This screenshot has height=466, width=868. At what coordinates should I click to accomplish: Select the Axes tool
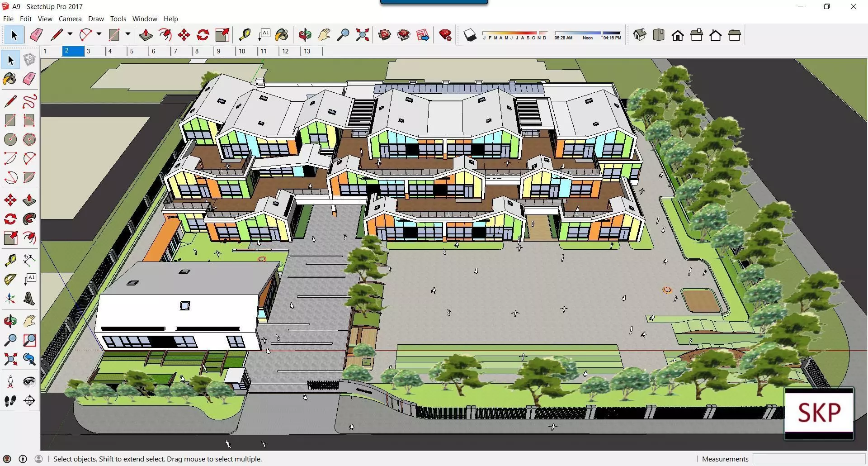point(10,299)
